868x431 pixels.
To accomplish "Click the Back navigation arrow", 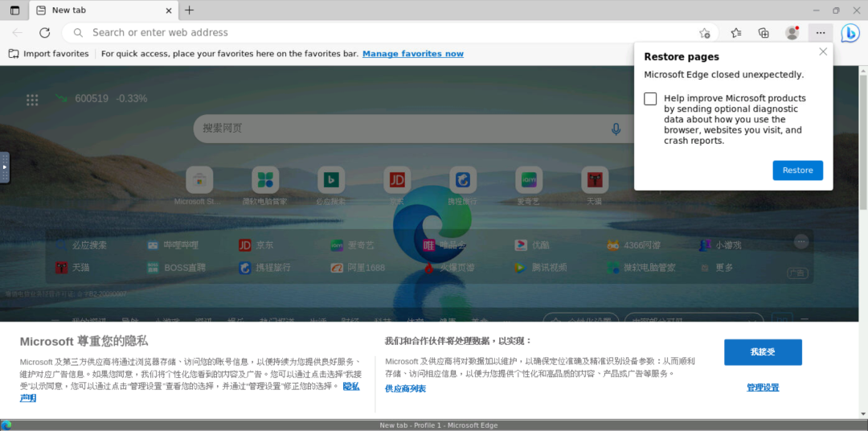I will [17, 33].
